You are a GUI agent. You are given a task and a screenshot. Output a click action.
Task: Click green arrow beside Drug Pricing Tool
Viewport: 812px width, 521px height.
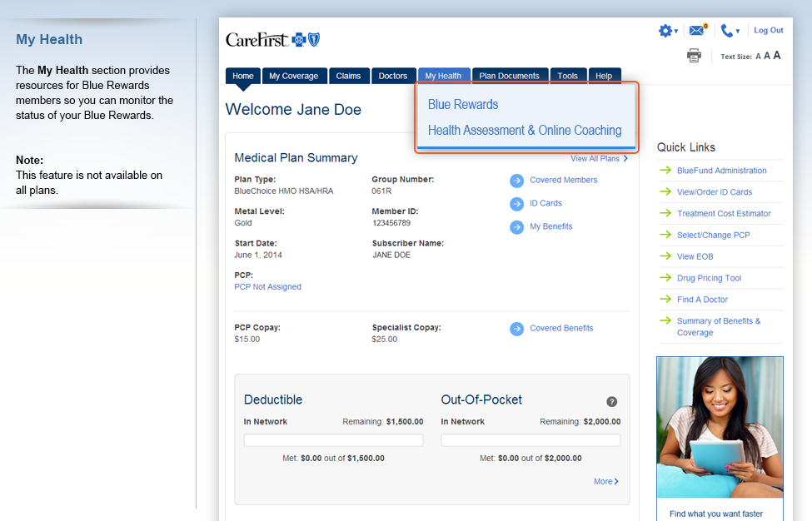665,277
